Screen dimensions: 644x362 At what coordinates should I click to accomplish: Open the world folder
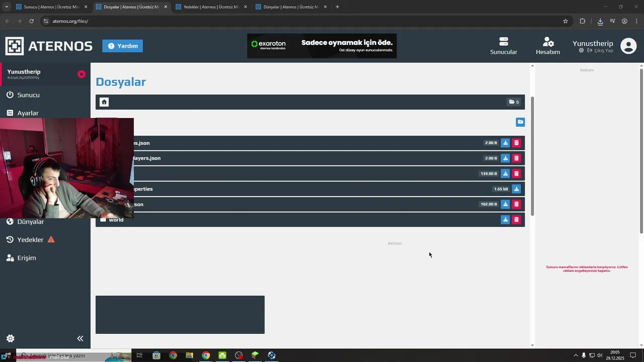click(116, 220)
